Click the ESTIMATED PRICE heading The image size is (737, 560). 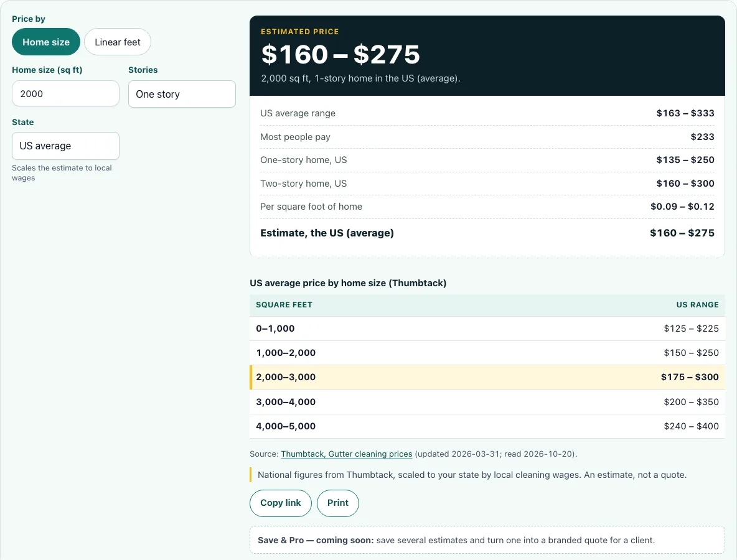pos(300,32)
